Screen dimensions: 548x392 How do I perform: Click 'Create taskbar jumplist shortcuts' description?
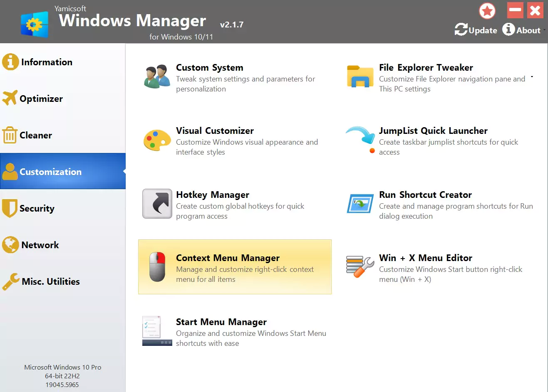pyautogui.click(x=449, y=147)
